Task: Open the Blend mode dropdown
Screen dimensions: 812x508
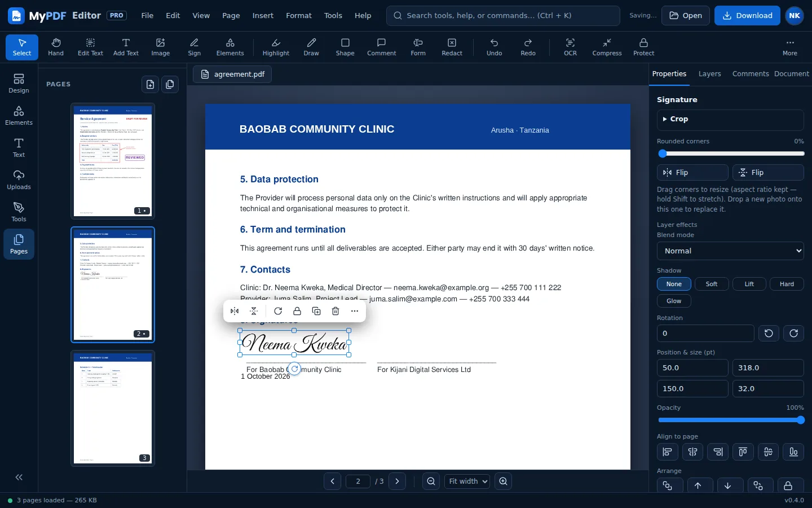Action: pyautogui.click(x=730, y=251)
